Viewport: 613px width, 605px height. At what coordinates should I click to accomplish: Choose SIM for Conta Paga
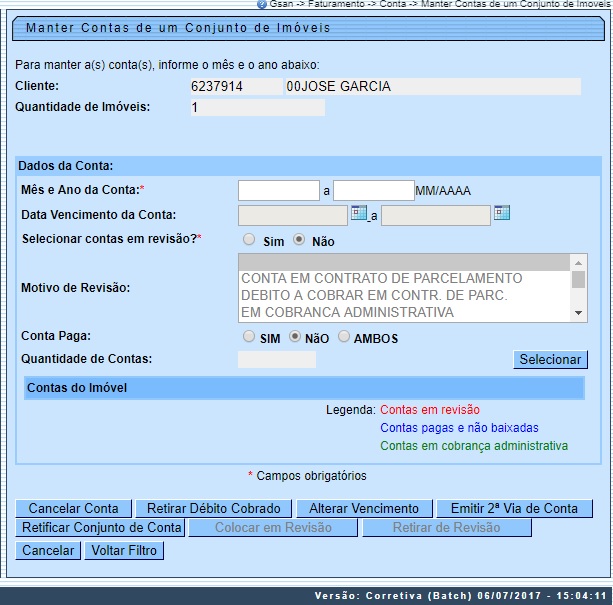click(249, 338)
